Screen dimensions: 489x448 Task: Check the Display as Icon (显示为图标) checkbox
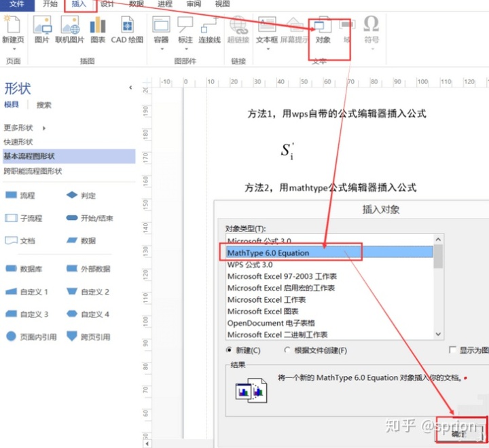point(452,350)
